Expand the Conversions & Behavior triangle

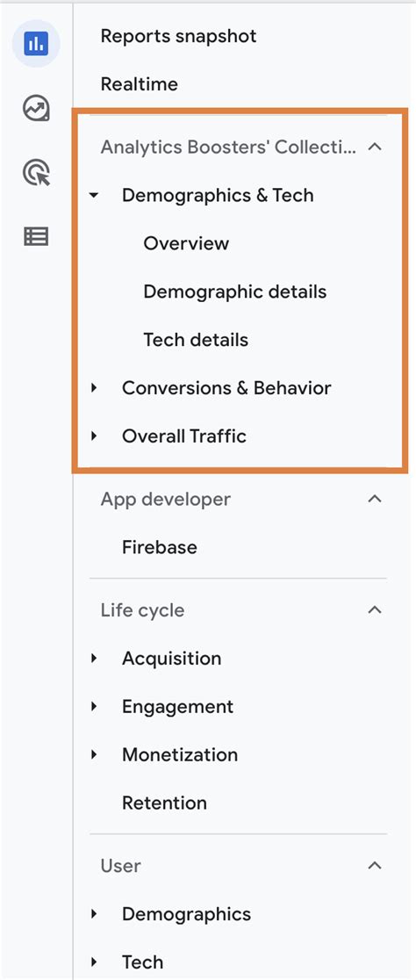(x=94, y=387)
